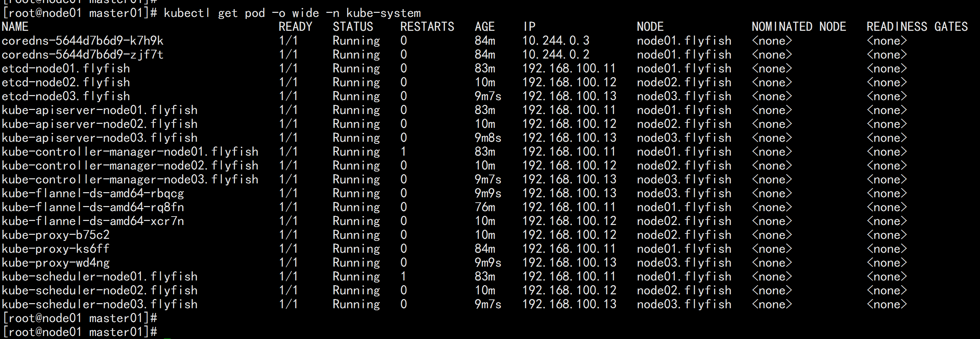Click node name in kube-proxy-wd4ng row
This screenshot has width=980, height=339.
coord(684,263)
